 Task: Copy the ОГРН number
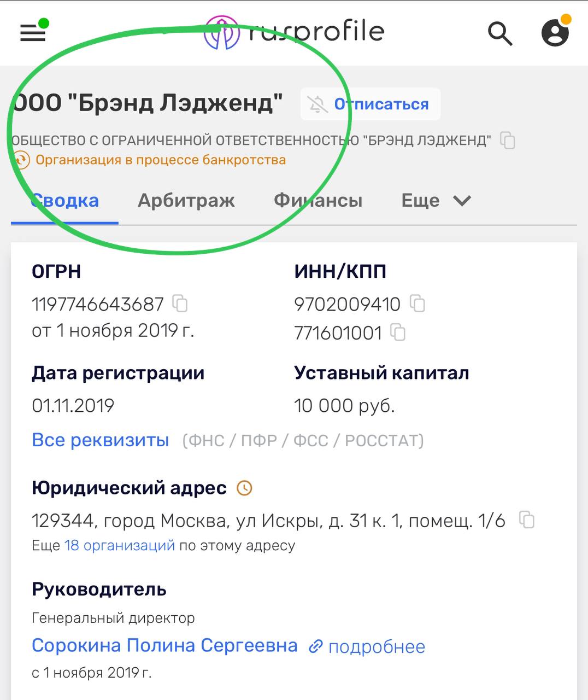[x=180, y=303]
